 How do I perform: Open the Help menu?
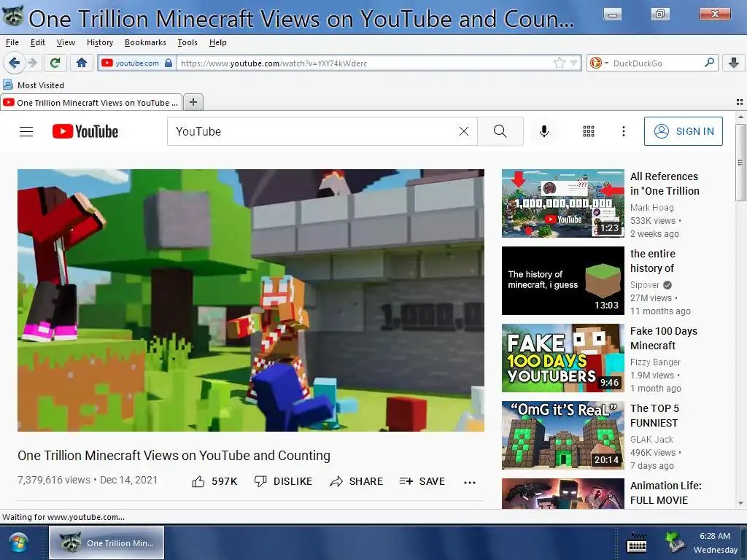(x=217, y=42)
